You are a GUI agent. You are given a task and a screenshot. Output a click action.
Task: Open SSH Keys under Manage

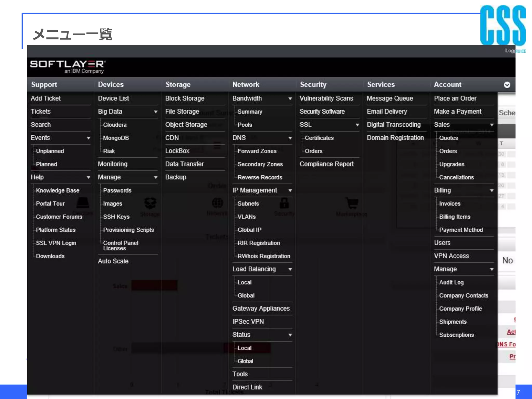pyautogui.click(x=116, y=217)
